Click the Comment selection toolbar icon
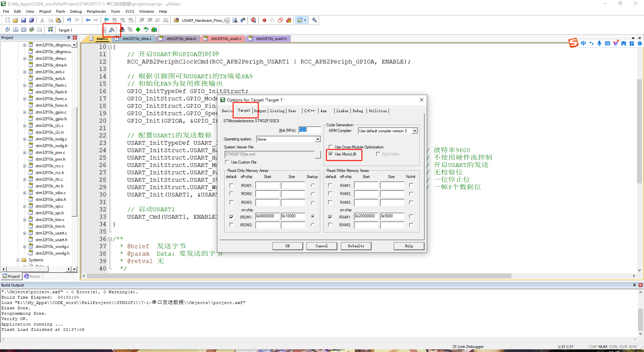This screenshot has height=352, width=644. pyautogui.click(x=158, y=20)
